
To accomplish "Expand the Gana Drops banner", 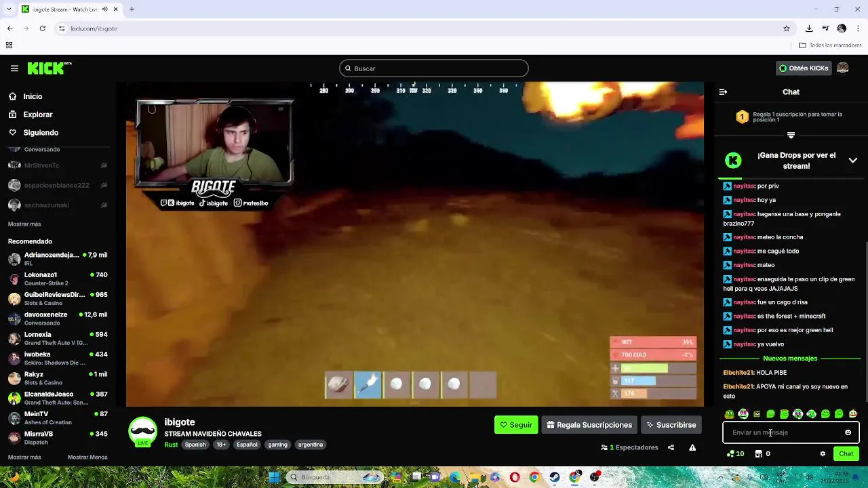I will point(853,161).
